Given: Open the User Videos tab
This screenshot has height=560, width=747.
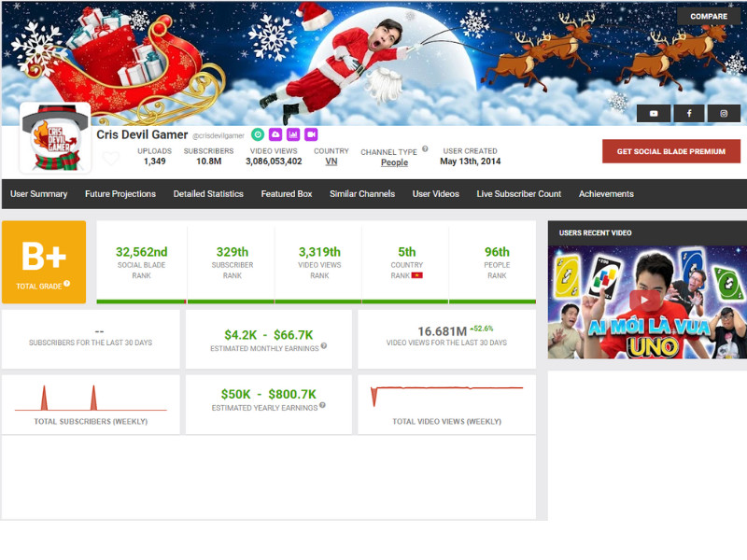Looking at the screenshot, I should [x=435, y=194].
